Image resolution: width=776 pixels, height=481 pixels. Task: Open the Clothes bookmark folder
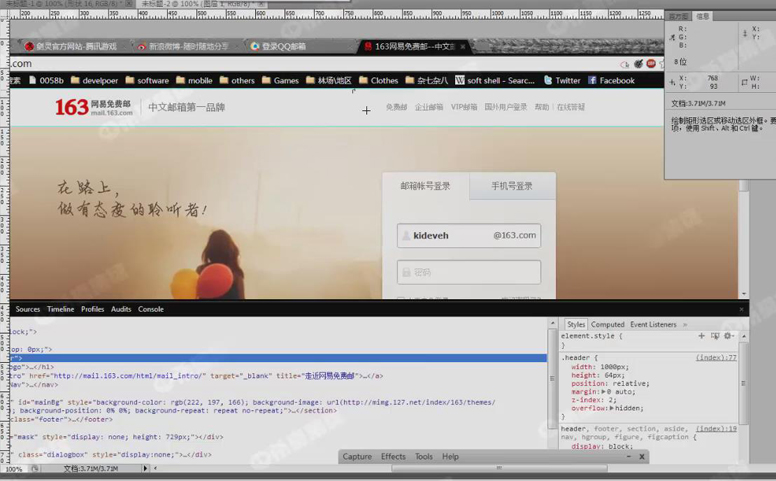point(377,80)
